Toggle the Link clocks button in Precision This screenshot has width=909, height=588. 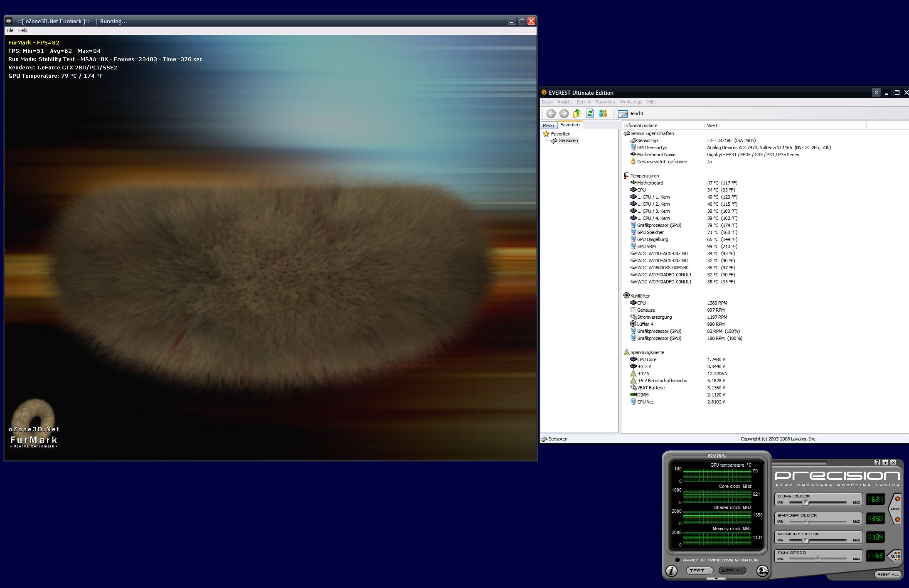[x=895, y=509]
